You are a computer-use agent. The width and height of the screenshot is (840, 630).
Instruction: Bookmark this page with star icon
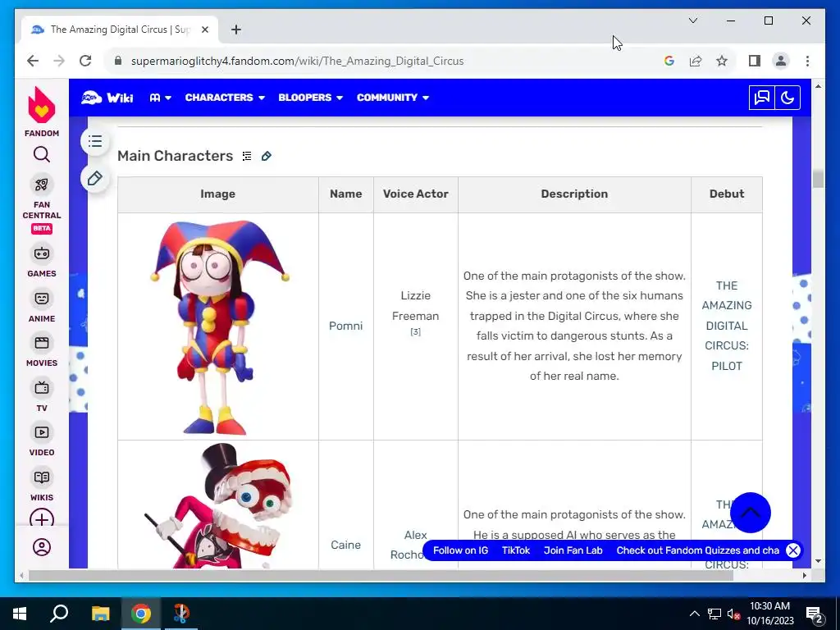pos(722,61)
